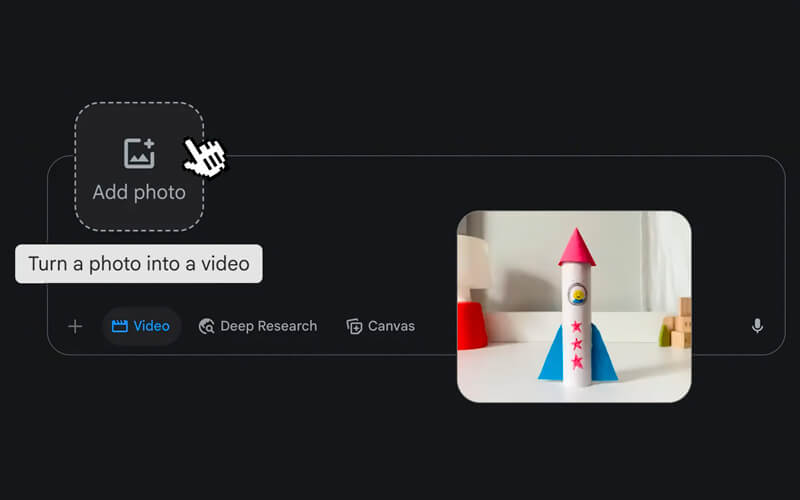
Task: Click the Canvas document icon
Action: point(354,326)
